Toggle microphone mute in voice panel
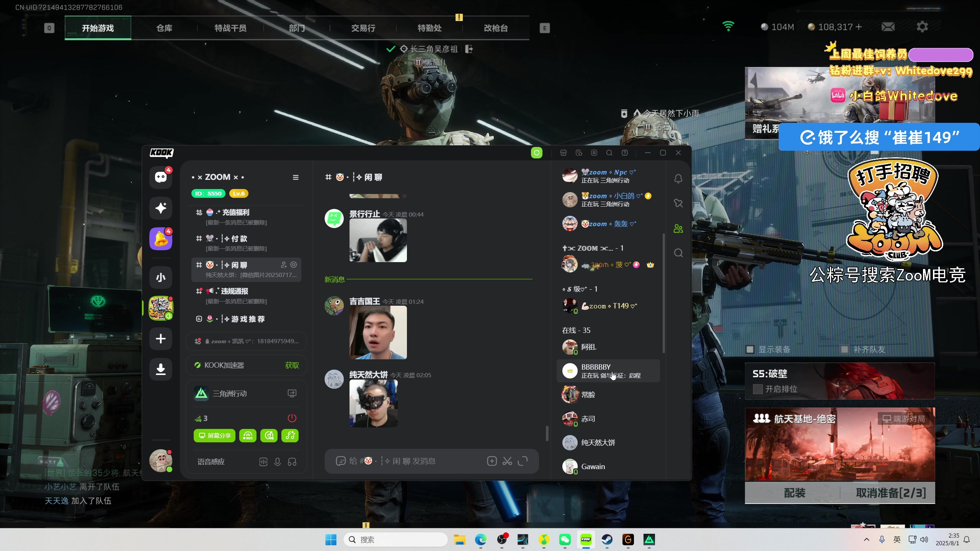The width and height of the screenshot is (980, 551). pyautogui.click(x=278, y=462)
